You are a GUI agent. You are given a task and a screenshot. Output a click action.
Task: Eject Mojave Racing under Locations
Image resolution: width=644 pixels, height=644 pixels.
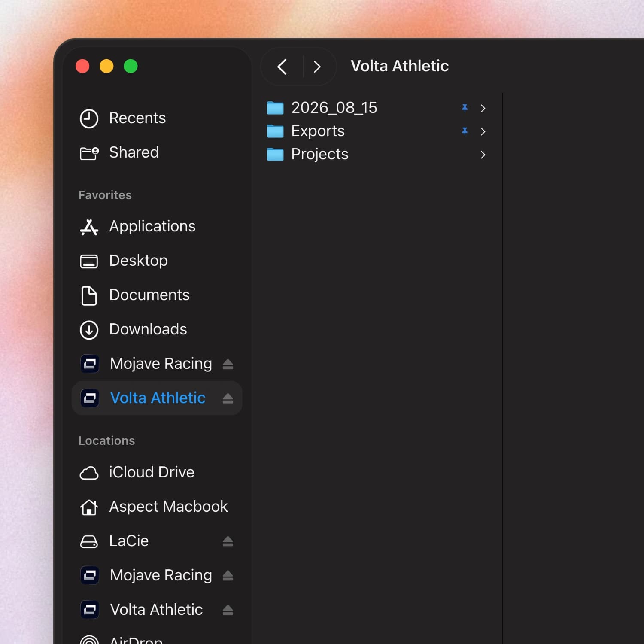[228, 576]
